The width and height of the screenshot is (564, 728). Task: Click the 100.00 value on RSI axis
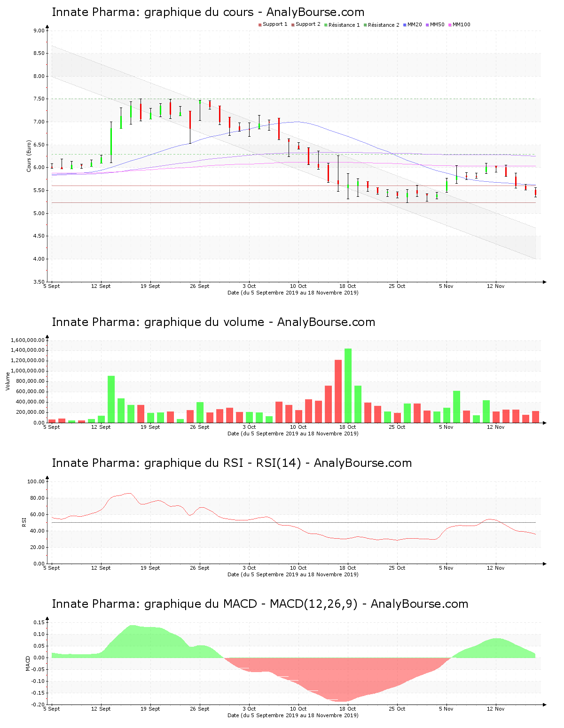coord(36,481)
